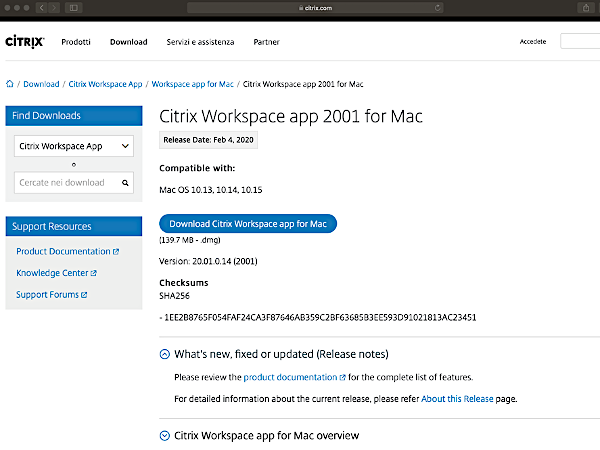The width and height of the screenshot is (600, 450).
Task: Open Citrix Workspace App breadcrumb link
Action: click(105, 84)
